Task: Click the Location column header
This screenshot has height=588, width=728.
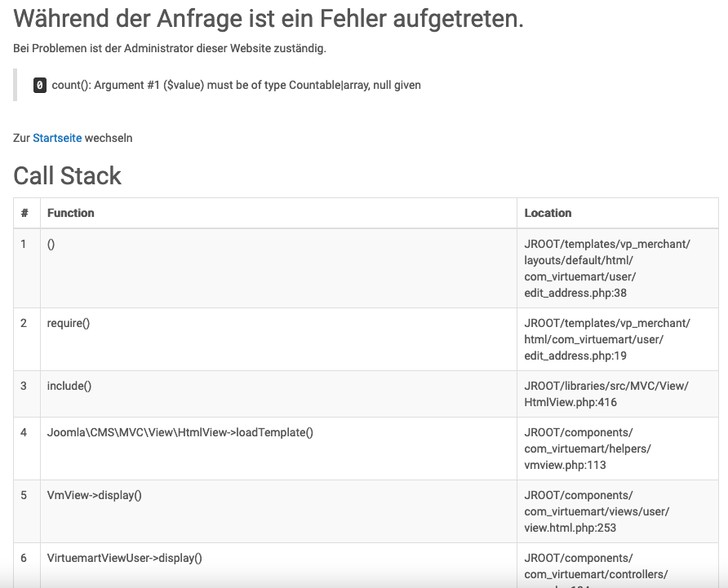Action: 548,213
